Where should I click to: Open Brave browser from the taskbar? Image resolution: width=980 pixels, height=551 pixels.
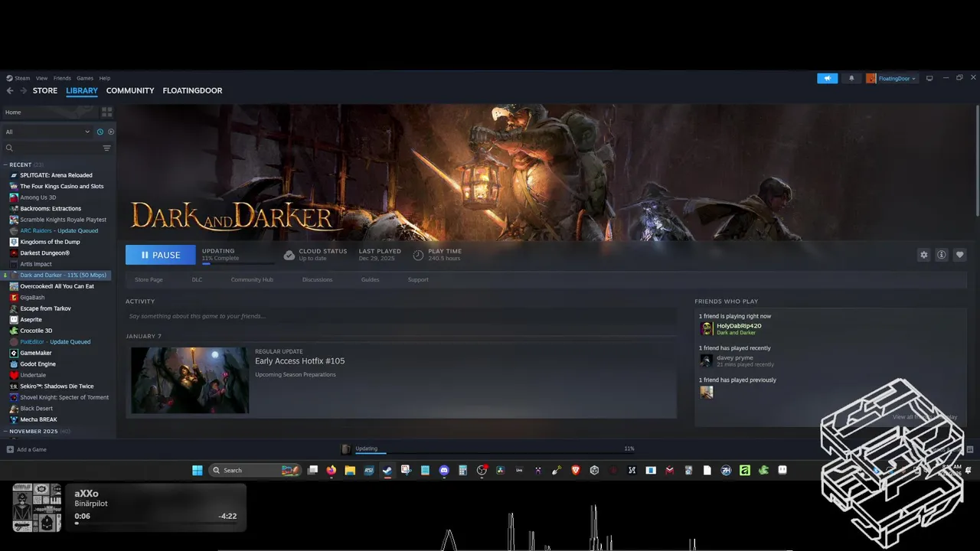pyautogui.click(x=576, y=470)
